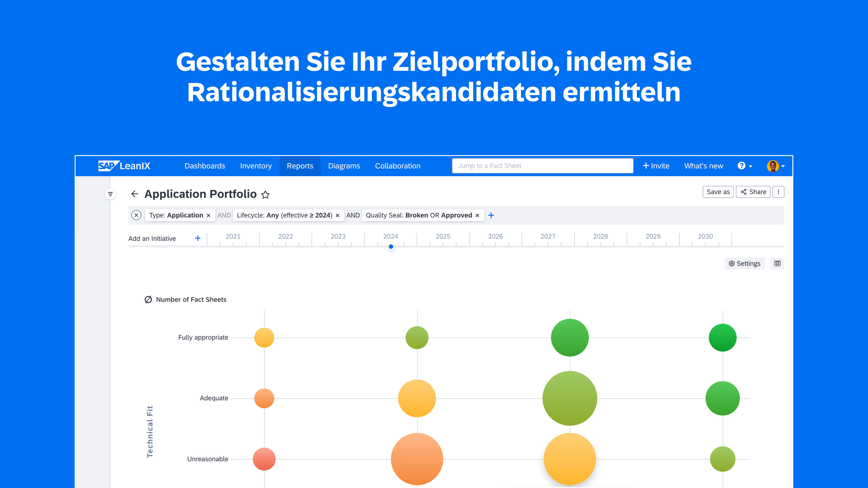This screenshot has width=868, height=488.
Task: Open the Quality Seal filter options
Action: 419,215
